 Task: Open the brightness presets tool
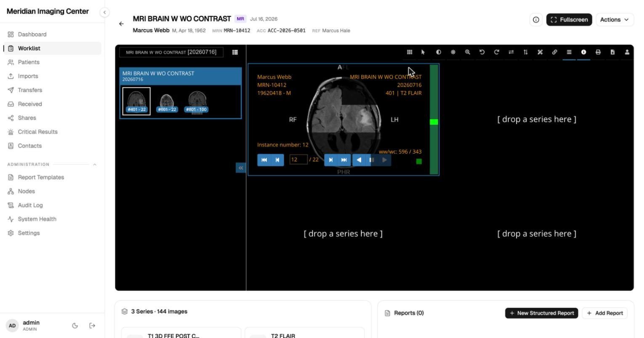453,52
